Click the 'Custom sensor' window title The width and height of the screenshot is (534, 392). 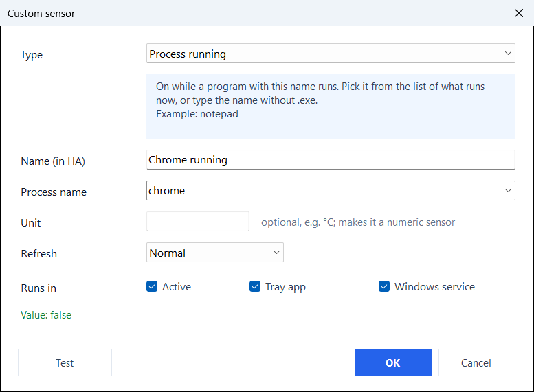[41, 14]
